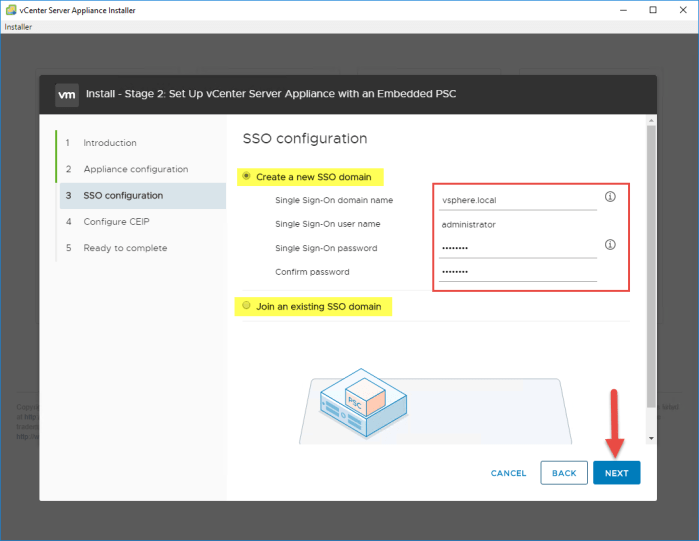The width and height of the screenshot is (699, 541).
Task: Open the Installer menu
Action: (x=18, y=27)
